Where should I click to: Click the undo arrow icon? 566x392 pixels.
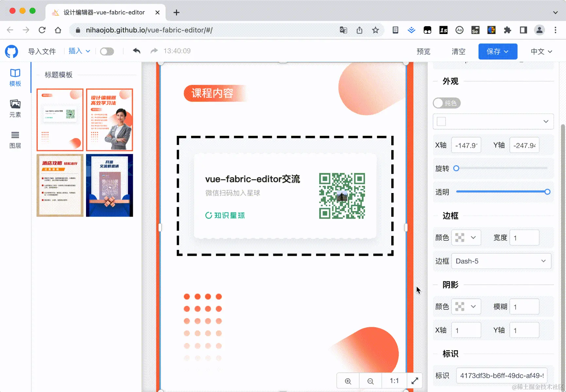(x=137, y=51)
